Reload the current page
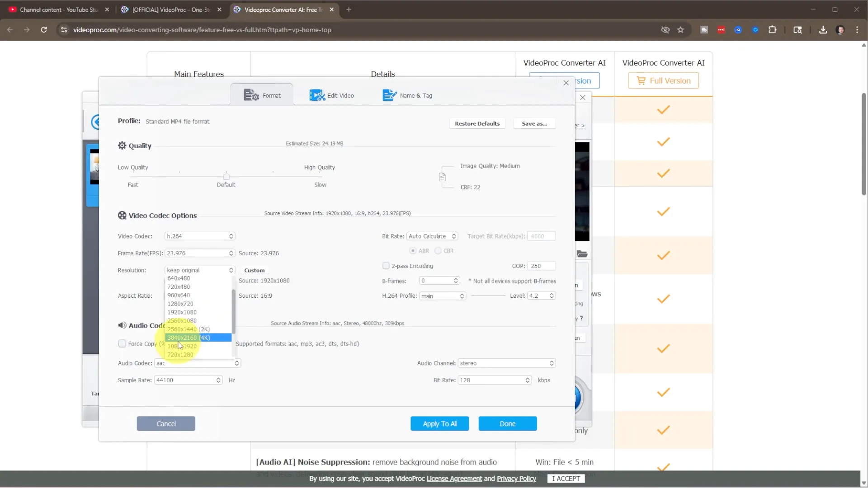 (x=44, y=30)
